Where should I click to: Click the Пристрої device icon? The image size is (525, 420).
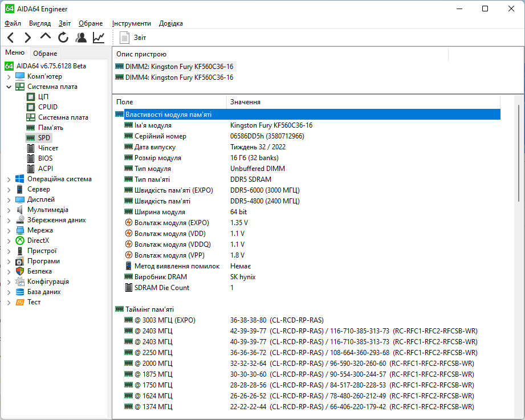20,251
